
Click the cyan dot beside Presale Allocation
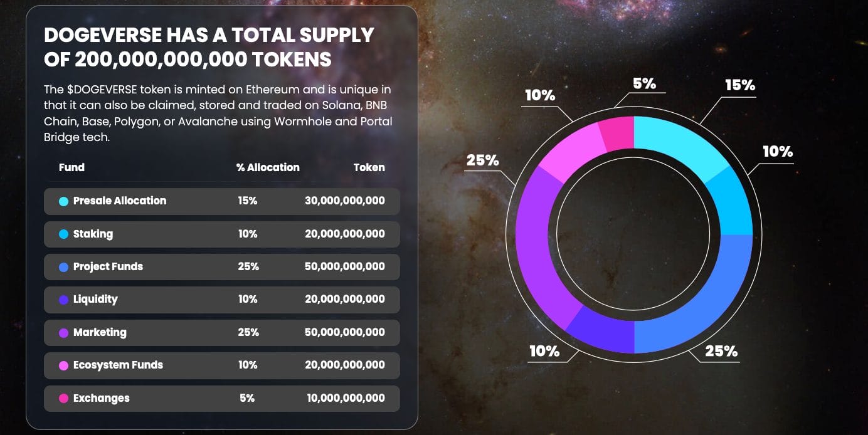[x=63, y=201]
